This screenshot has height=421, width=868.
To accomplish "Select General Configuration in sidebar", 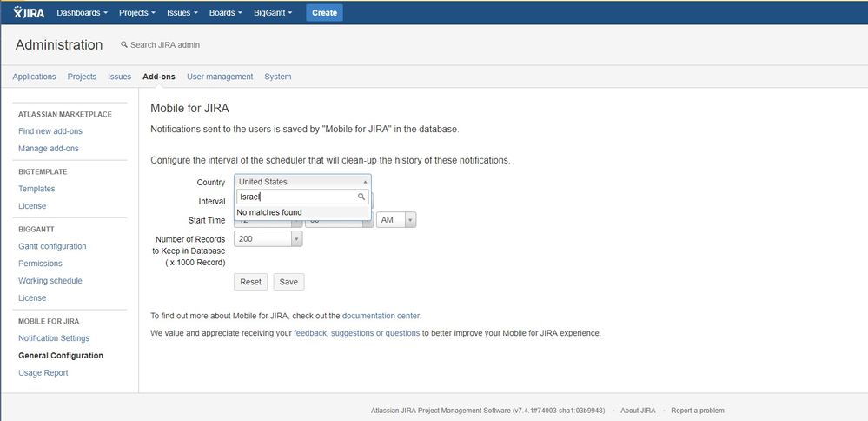I will tap(61, 356).
